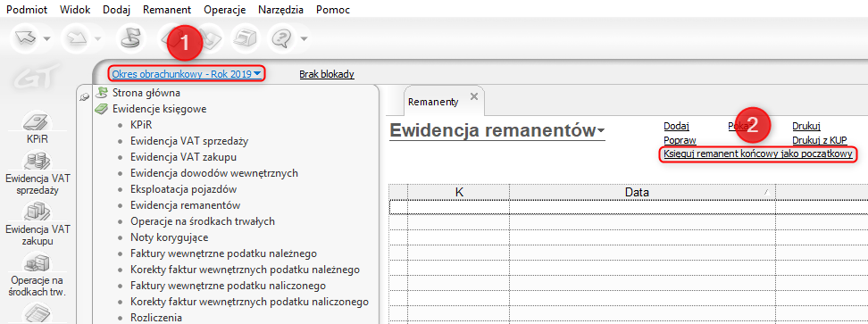The height and width of the screenshot is (324, 868).
Task: Click the Dodaj link above the table
Action: click(x=677, y=126)
